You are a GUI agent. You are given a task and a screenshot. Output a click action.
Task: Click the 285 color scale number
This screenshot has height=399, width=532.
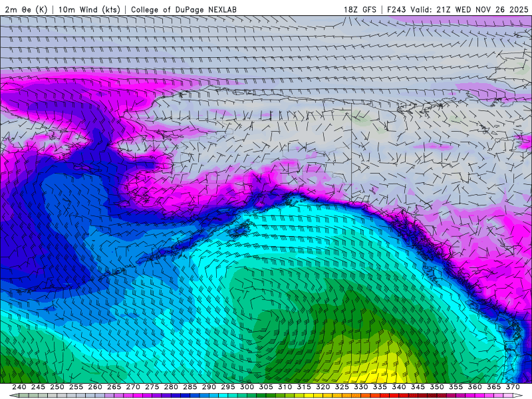[x=190, y=387]
